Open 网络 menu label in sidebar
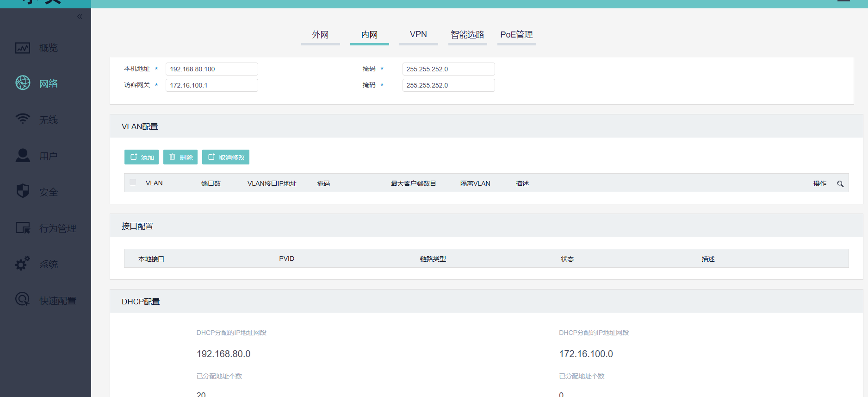Image resolution: width=868 pixels, height=397 pixels. 49,83
